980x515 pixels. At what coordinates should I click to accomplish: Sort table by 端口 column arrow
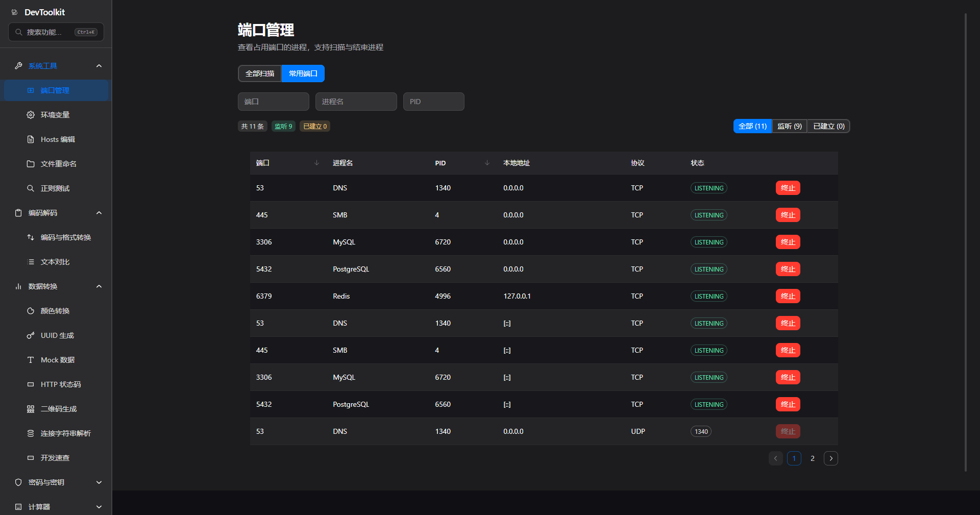[x=316, y=163]
